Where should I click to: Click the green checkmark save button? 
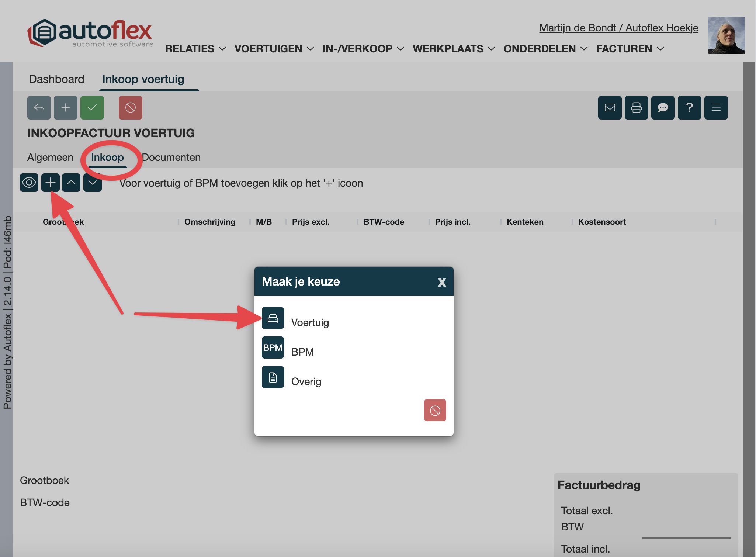pyautogui.click(x=92, y=108)
